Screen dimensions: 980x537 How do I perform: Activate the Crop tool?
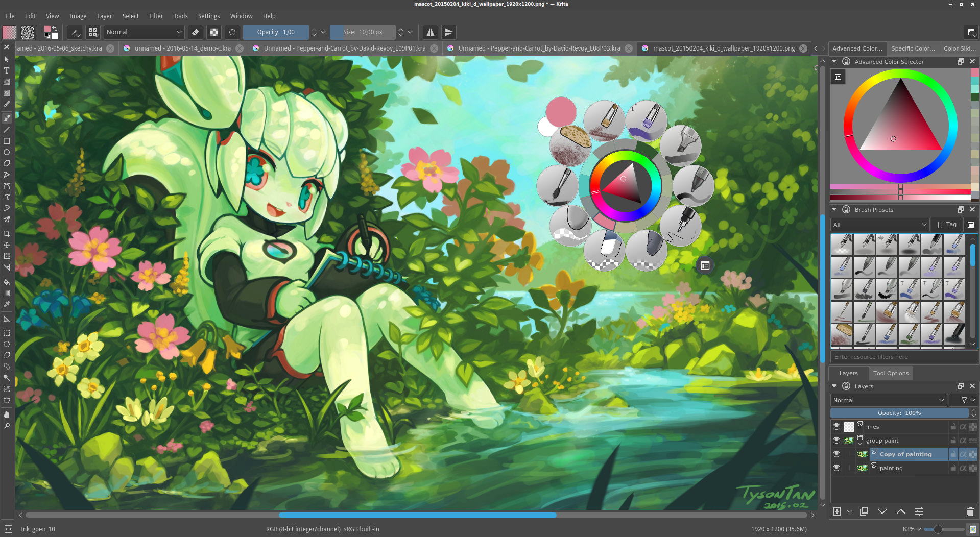click(7, 234)
